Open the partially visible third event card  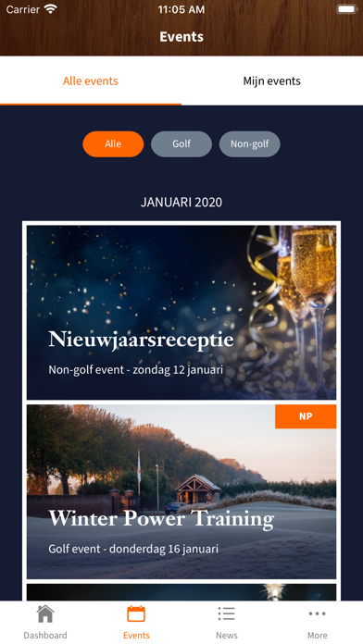(x=181, y=593)
